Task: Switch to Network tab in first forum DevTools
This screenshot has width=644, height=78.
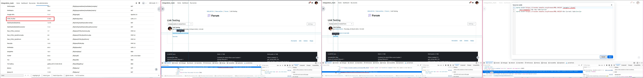Action: pos(190,63)
